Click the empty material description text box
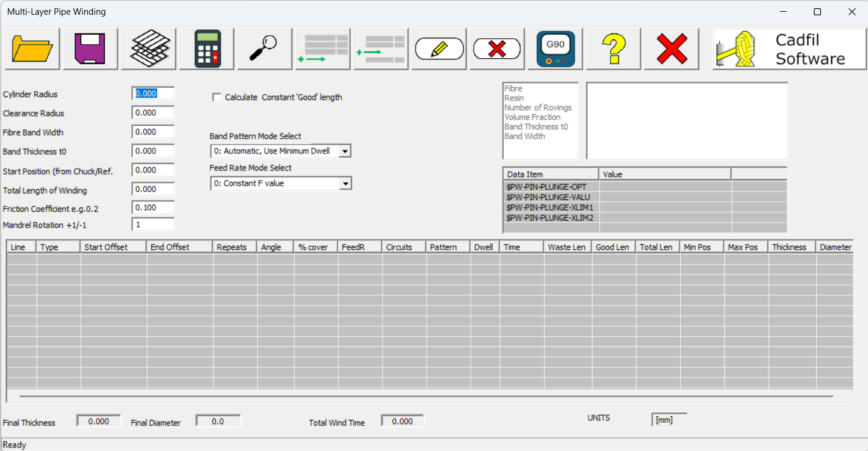Screen dimensions: 868x451 [687, 121]
